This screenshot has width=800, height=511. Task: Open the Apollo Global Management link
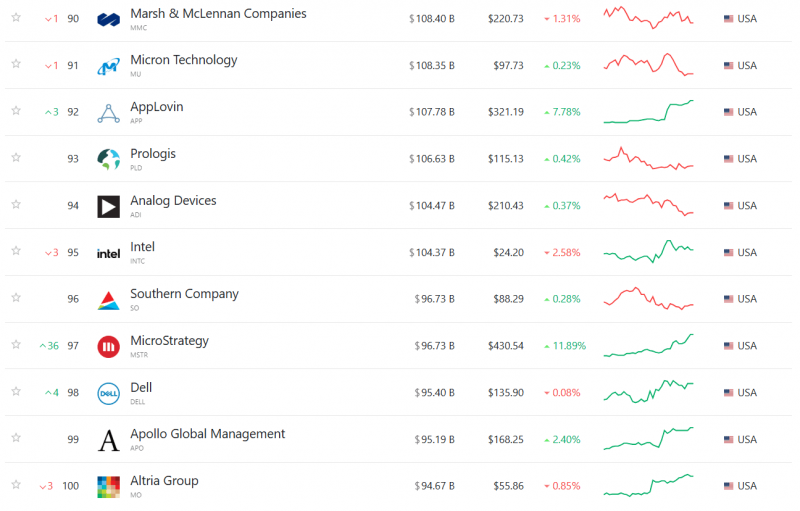click(208, 434)
